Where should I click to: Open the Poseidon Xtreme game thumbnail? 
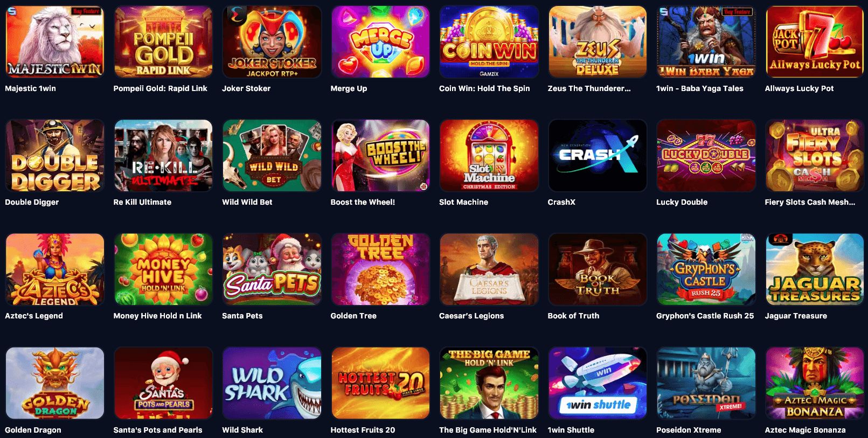706,383
